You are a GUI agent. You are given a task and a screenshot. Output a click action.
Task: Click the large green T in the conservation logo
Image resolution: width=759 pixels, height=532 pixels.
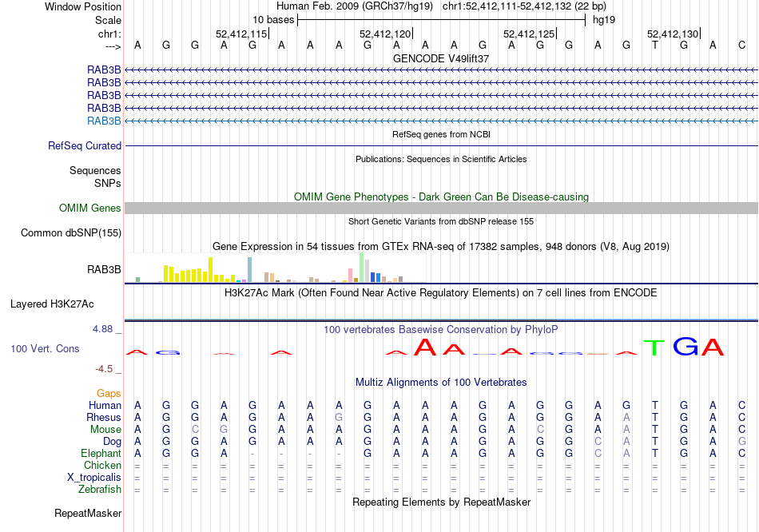pyautogui.click(x=654, y=347)
